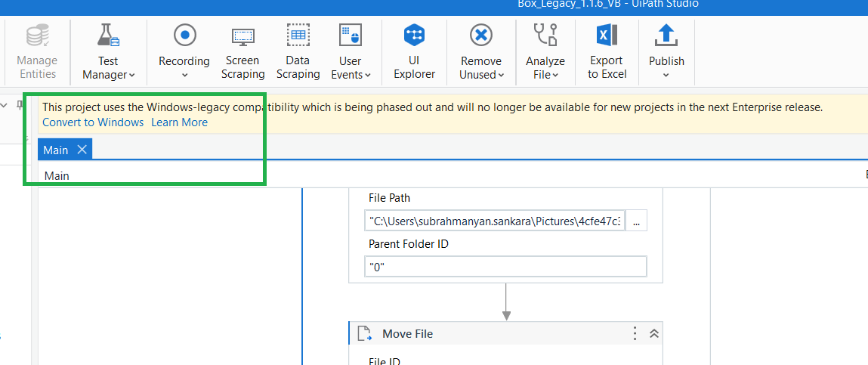Click the User Events icon
Screen dimensions: 868x365
[x=350, y=36]
